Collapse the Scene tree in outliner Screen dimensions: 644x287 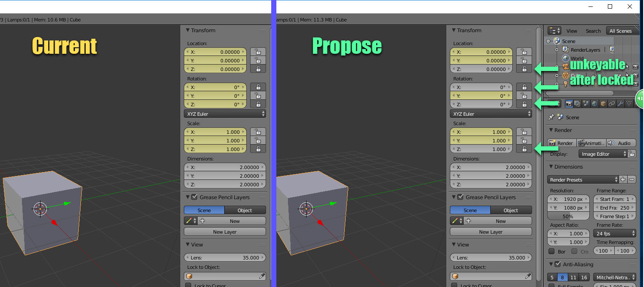[548, 41]
